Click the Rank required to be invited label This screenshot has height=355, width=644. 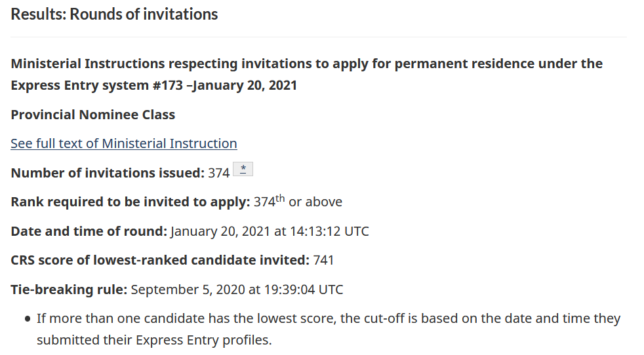131,202
